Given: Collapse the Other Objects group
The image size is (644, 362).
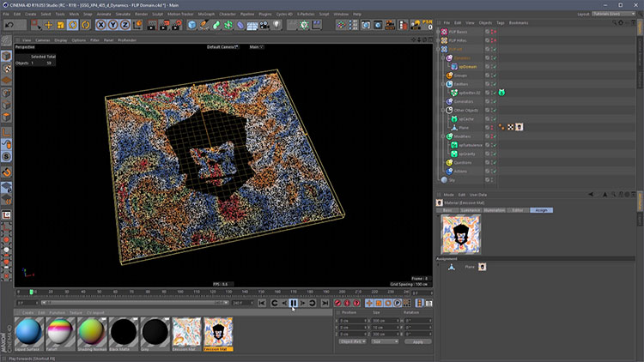Looking at the screenshot, I should click(x=443, y=111).
